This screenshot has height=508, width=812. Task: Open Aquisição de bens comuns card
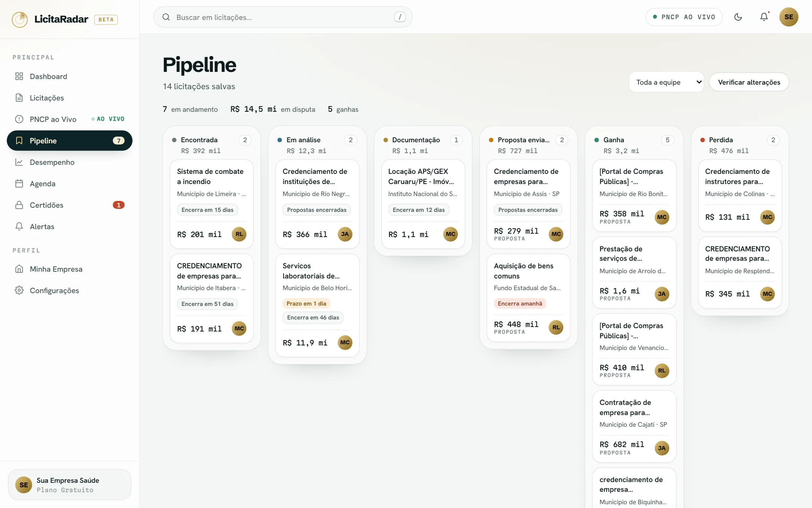click(529, 298)
